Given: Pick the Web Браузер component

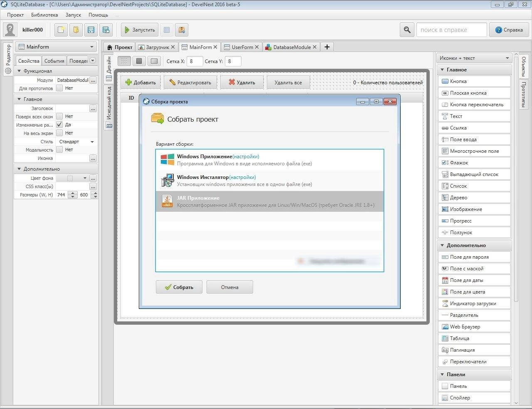Looking at the screenshot, I should click(x=475, y=327).
